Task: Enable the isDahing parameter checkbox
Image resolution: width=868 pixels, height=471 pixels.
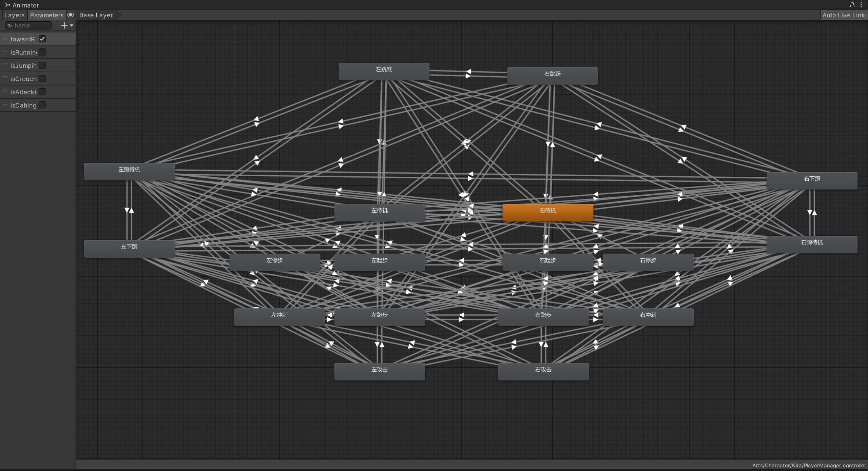Action: pos(42,105)
